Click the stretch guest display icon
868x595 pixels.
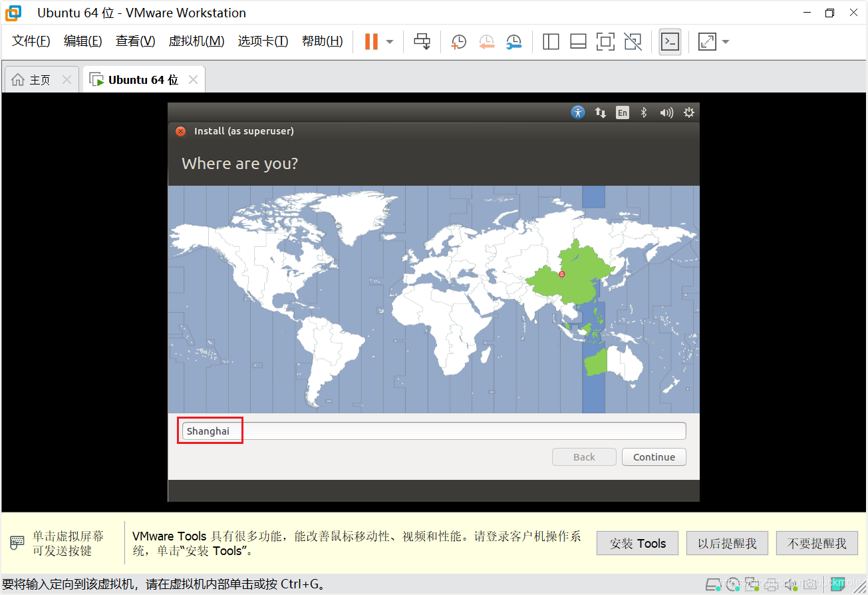(707, 42)
